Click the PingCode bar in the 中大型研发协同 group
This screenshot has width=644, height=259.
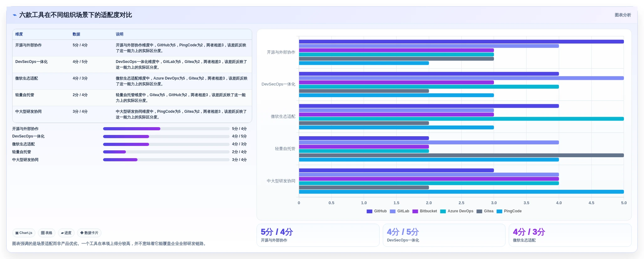461,192
